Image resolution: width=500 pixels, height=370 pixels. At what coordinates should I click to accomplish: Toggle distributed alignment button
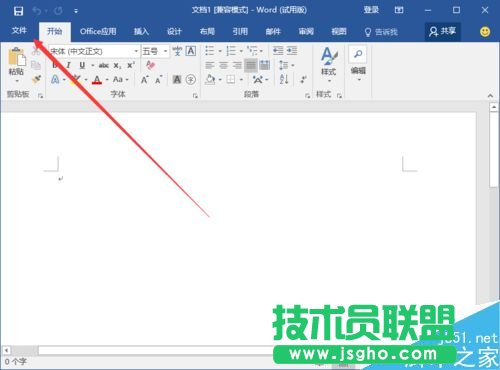coord(265,65)
